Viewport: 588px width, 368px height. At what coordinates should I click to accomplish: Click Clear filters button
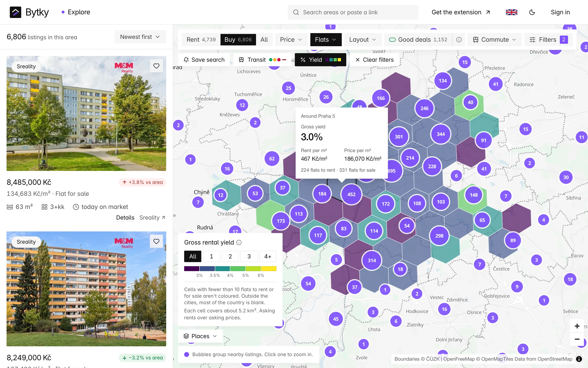pos(374,60)
